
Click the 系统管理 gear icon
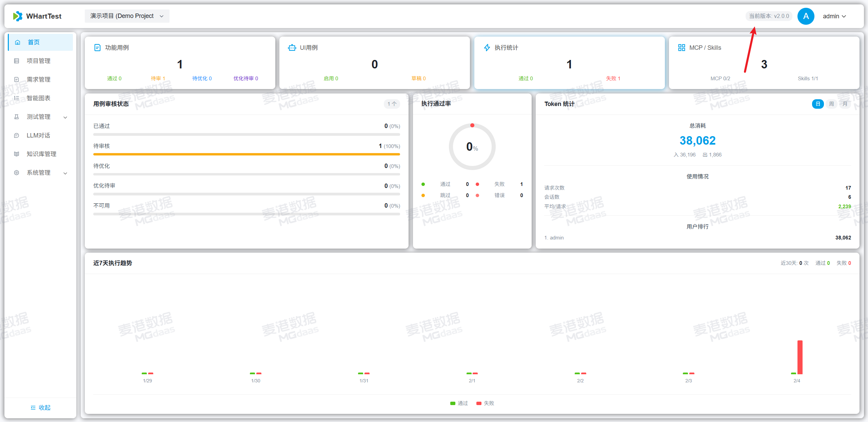[x=17, y=173]
